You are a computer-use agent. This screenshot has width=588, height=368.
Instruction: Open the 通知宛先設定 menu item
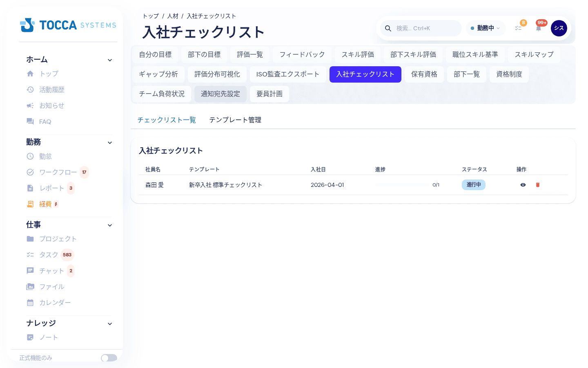[x=220, y=94]
